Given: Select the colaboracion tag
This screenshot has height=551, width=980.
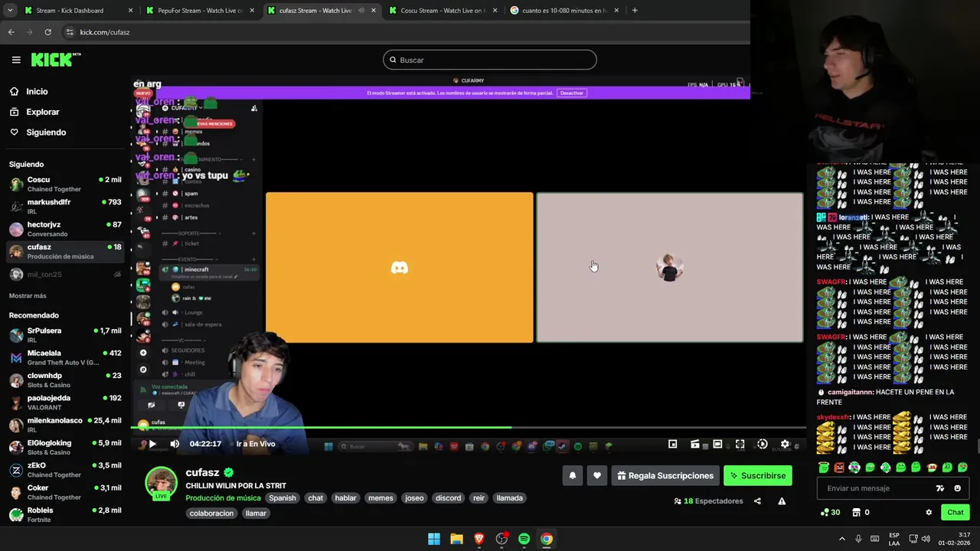Looking at the screenshot, I should pyautogui.click(x=211, y=514).
